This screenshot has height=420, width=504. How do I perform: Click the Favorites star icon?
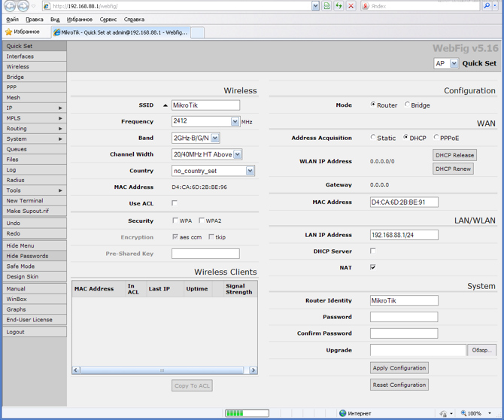pos(9,32)
